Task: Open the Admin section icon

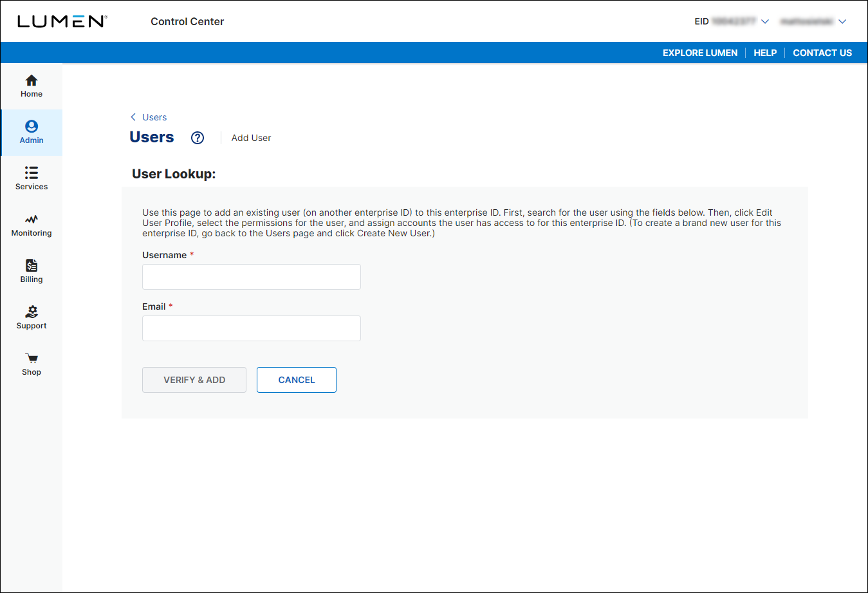Action: pyautogui.click(x=32, y=126)
